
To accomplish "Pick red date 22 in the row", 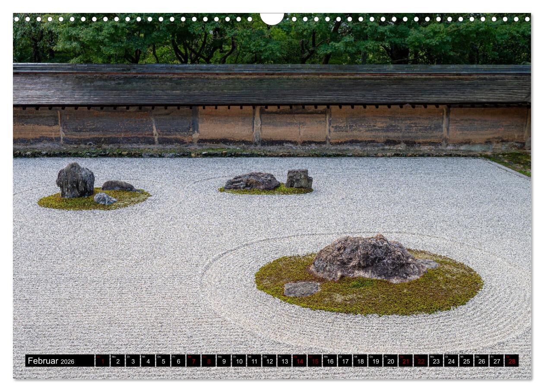I will [x=421, y=361].
